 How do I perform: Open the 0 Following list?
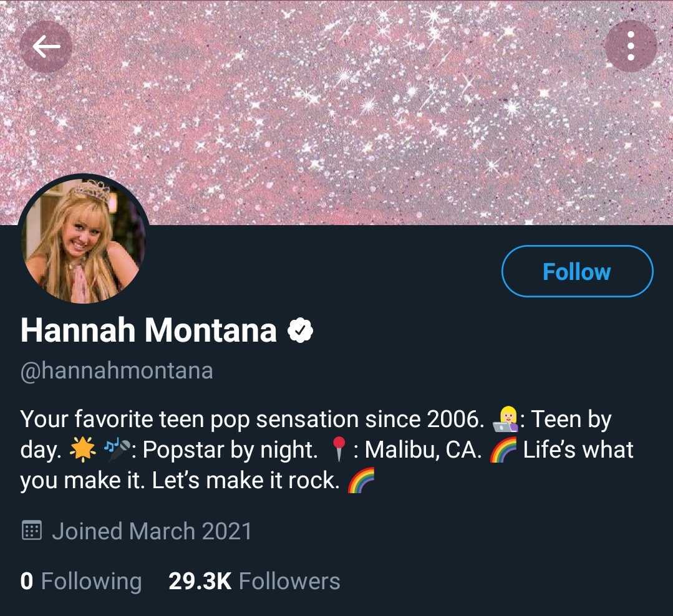(81, 581)
